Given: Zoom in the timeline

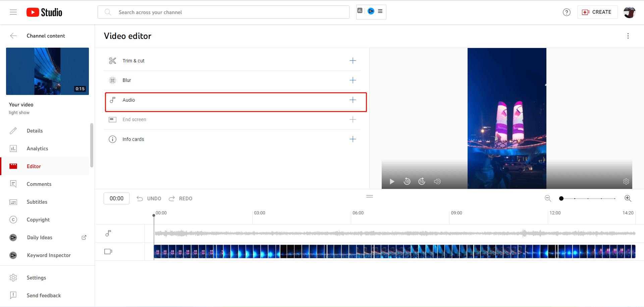Looking at the screenshot, I should coord(628,198).
